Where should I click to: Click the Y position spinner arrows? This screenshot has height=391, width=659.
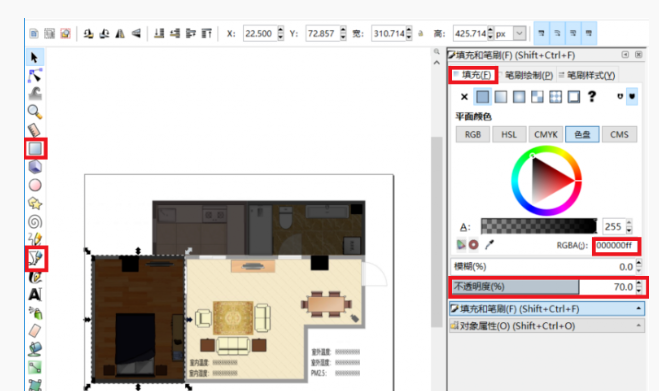pos(343,33)
